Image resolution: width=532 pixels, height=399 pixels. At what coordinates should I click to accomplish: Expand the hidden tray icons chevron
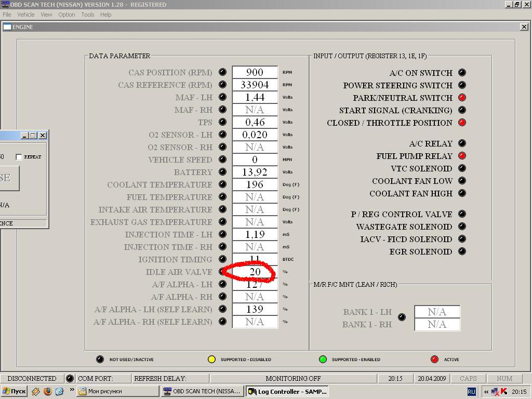[486, 392]
